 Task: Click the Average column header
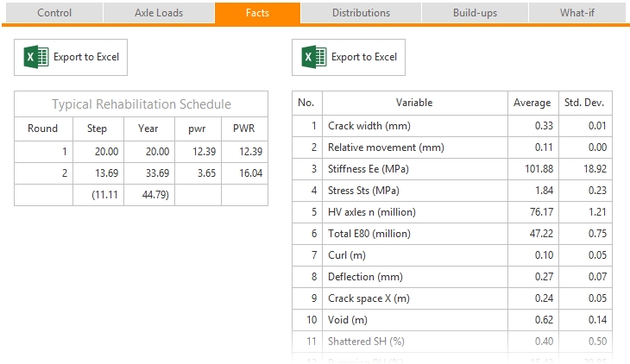[532, 103]
